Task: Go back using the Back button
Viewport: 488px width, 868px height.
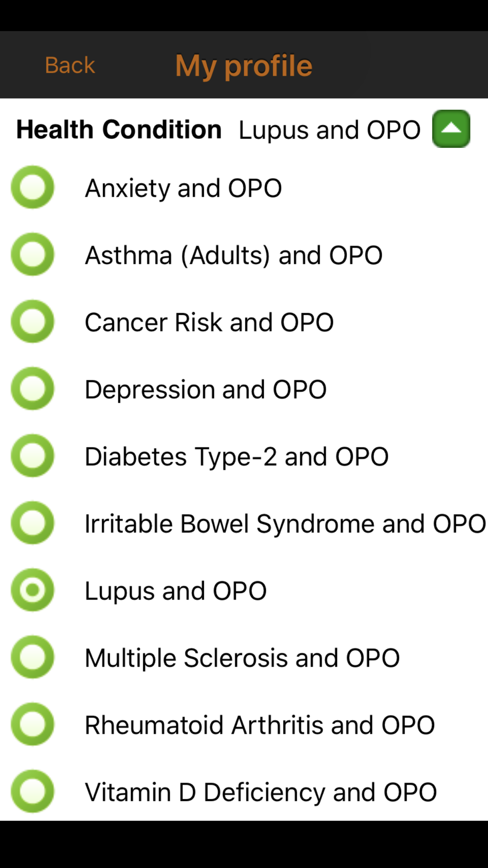Action: pos(70,65)
